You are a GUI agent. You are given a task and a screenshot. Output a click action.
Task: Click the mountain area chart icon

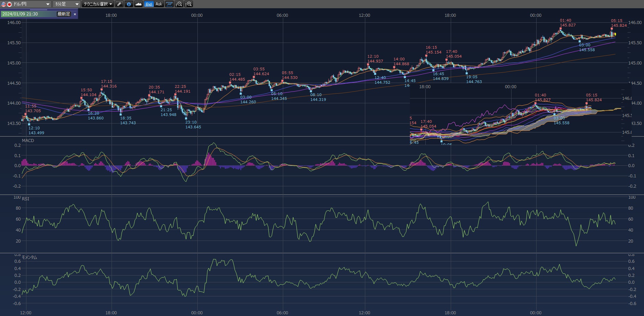(x=138, y=4)
